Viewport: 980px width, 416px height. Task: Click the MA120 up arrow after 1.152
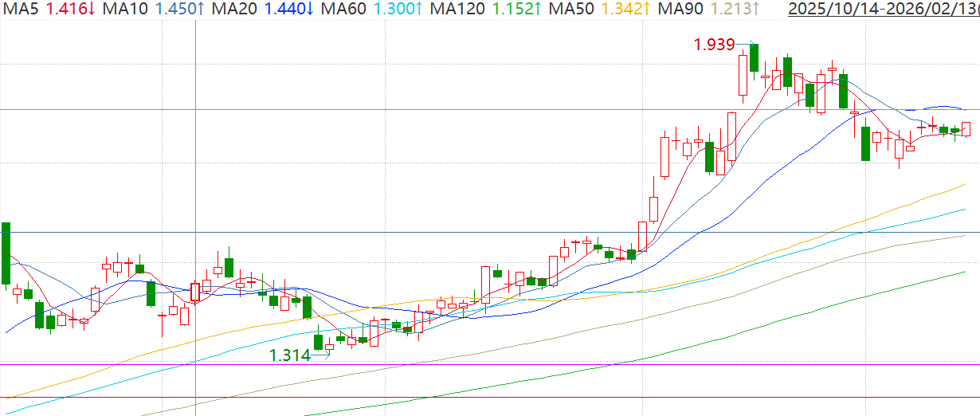point(539,10)
